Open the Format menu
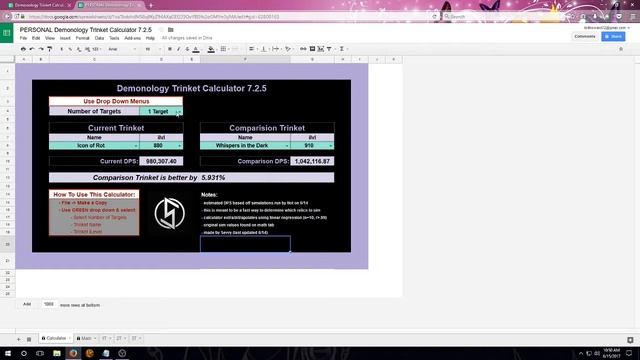640x360 pixels. point(82,38)
